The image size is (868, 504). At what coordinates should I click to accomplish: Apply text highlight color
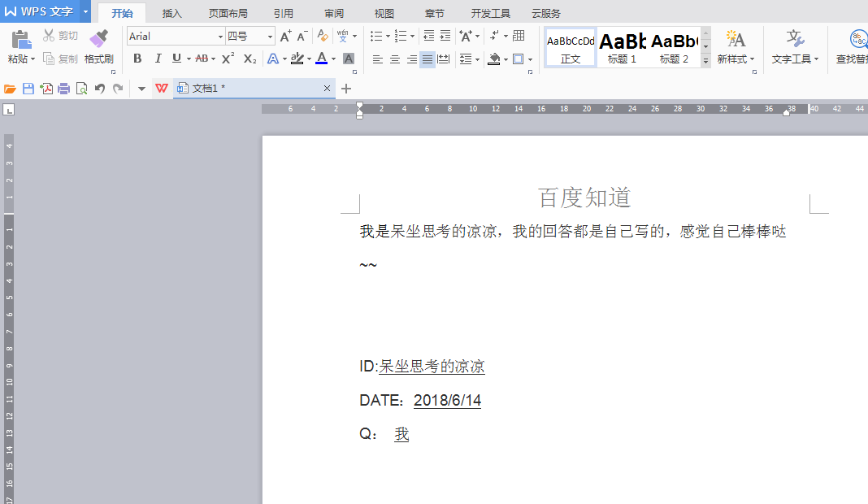tap(297, 59)
